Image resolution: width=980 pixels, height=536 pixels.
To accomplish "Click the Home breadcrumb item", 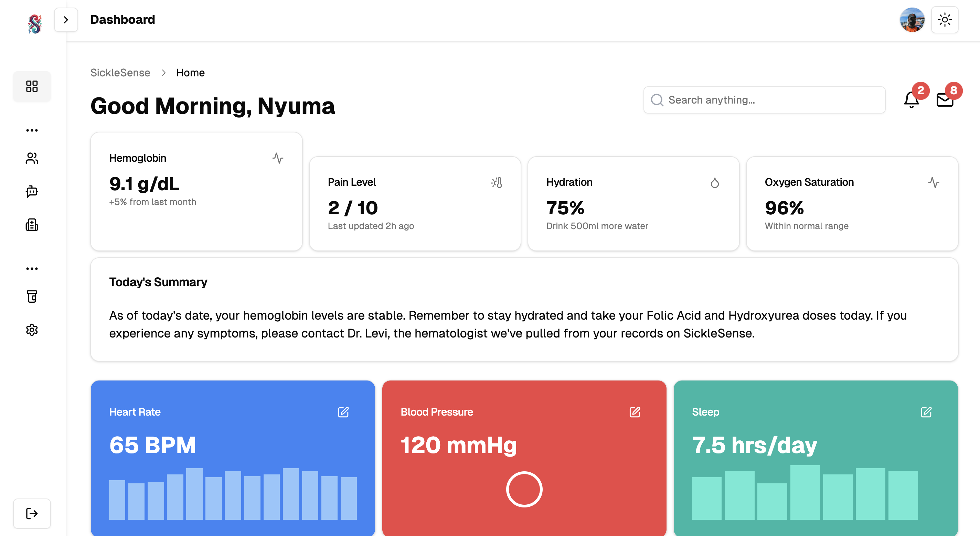I will pos(190,73).
